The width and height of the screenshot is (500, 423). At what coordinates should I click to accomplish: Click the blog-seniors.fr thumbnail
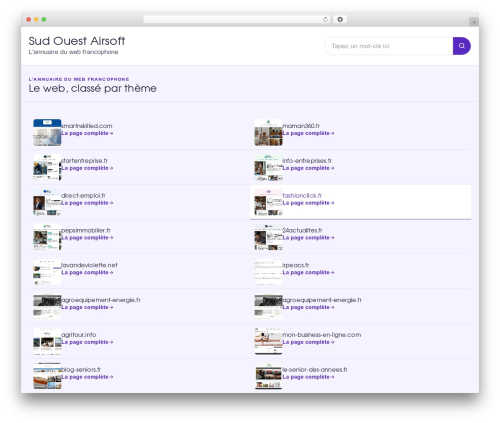pos(47,376)
